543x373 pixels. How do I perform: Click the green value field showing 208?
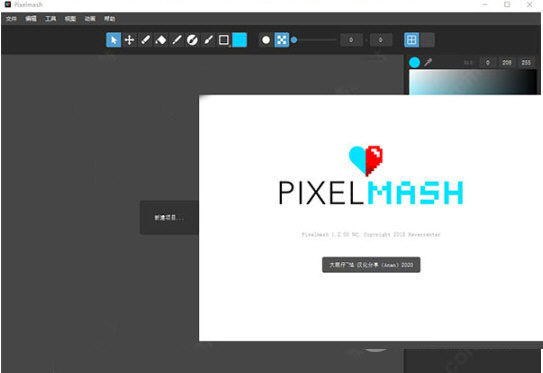[507, 62]
